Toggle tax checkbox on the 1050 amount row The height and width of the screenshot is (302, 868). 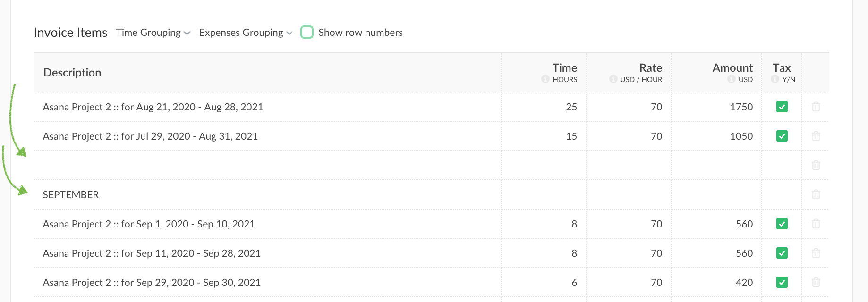782,136
